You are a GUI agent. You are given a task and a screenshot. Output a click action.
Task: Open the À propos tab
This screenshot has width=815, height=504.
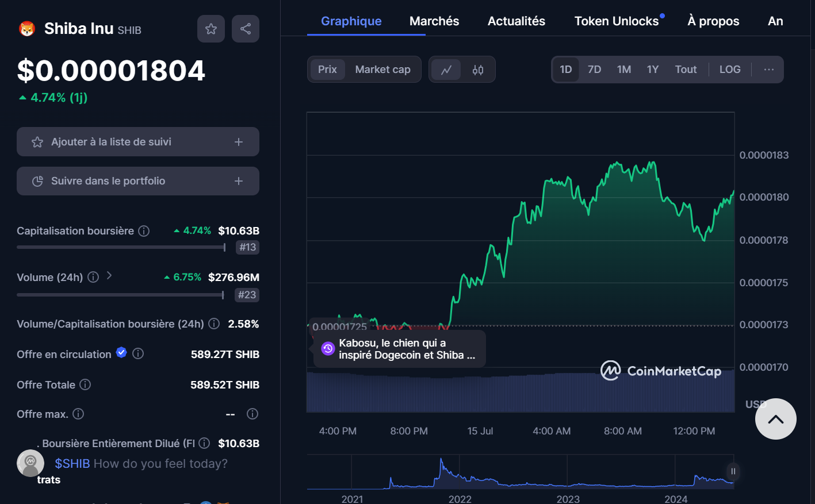[x=713, y=21]
